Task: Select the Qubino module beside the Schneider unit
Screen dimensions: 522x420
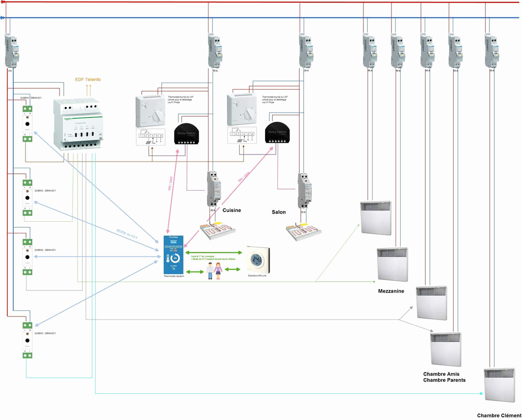Action: point(28,123)
